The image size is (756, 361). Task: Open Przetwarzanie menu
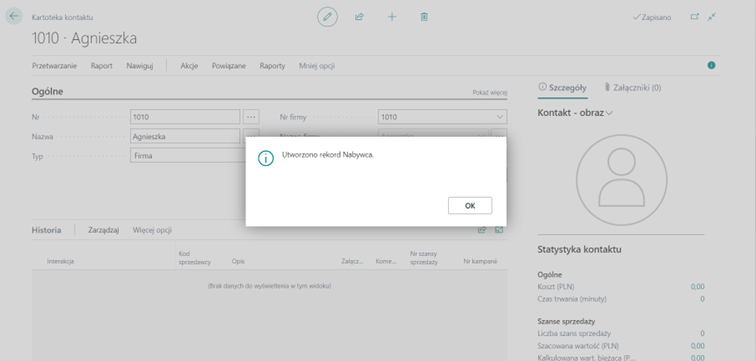click(54, 66)
